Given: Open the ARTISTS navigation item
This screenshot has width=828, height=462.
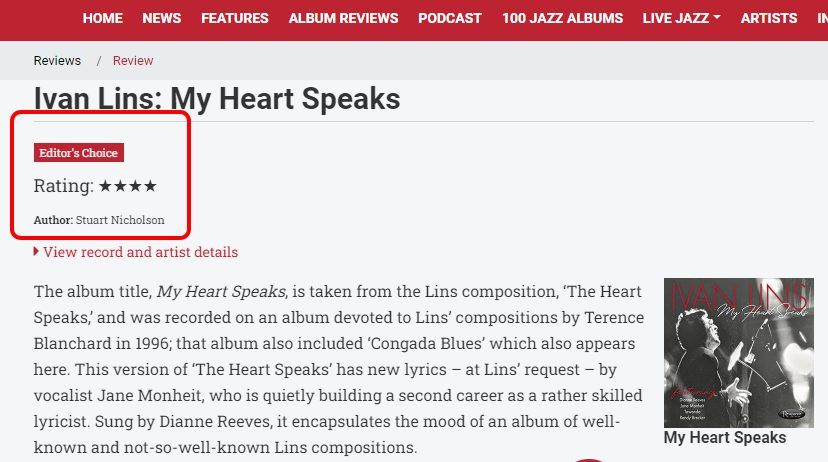Looking at the screenshot, I should pyautogui.click(x=769, y=18).
